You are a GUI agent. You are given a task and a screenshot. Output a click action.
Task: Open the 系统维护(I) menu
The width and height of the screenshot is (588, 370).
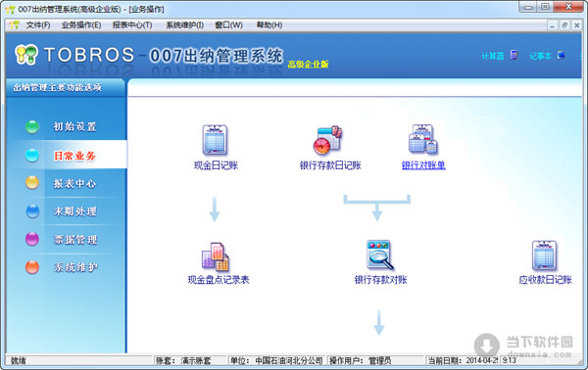pyautogui.click(x=184, y=25)
